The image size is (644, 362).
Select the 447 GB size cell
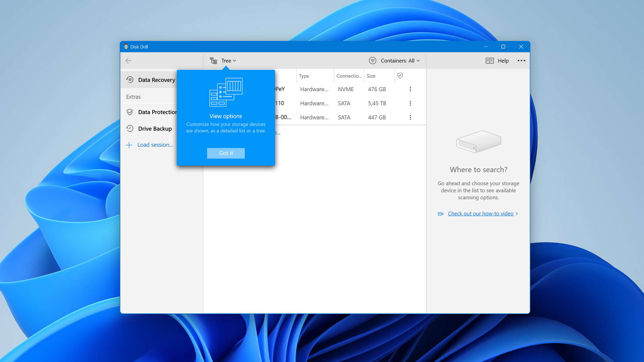377,117
